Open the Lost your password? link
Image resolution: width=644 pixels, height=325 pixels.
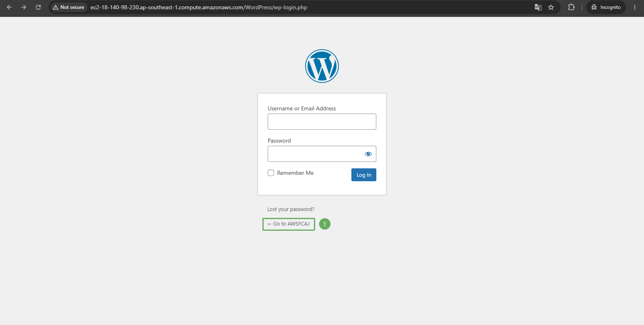[291, 209]
